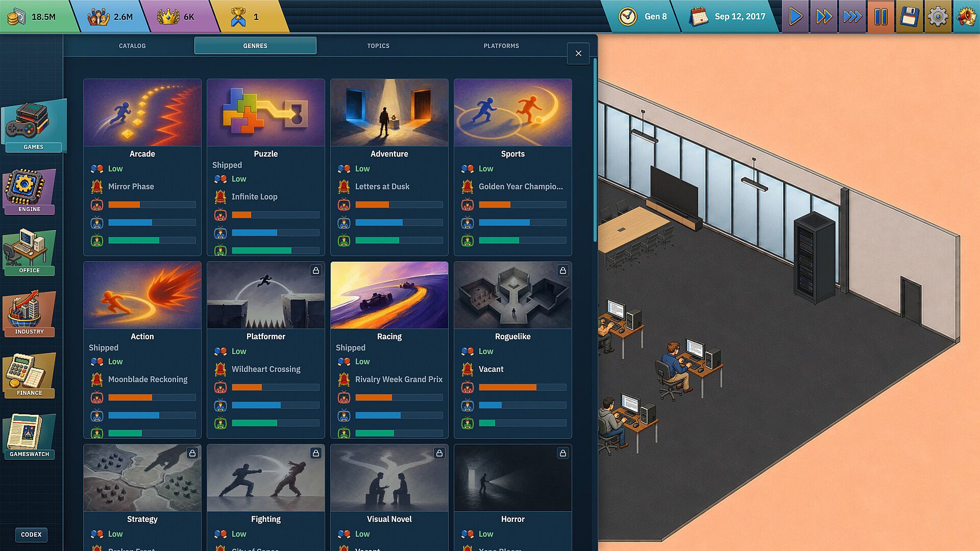Image resolution: width=980 pixels, height=551 pixels.
Task: Play at normal speed
Action: tap(795, 16)
